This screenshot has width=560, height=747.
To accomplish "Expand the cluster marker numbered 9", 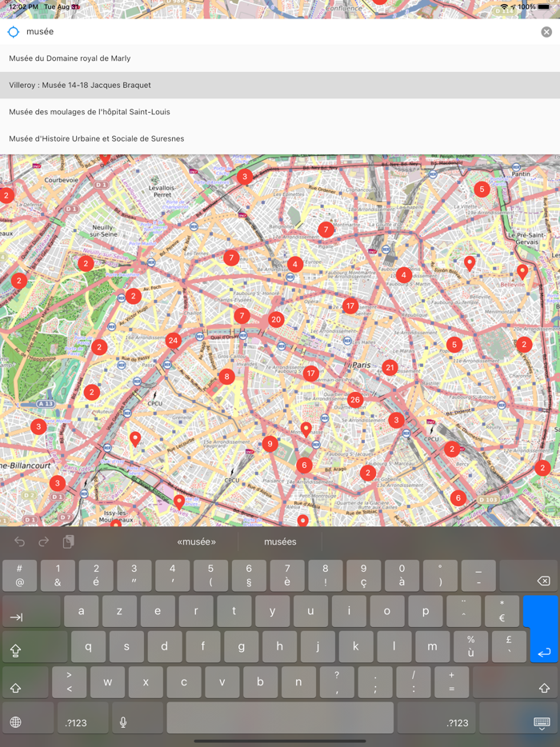I will tap(270, 444).
